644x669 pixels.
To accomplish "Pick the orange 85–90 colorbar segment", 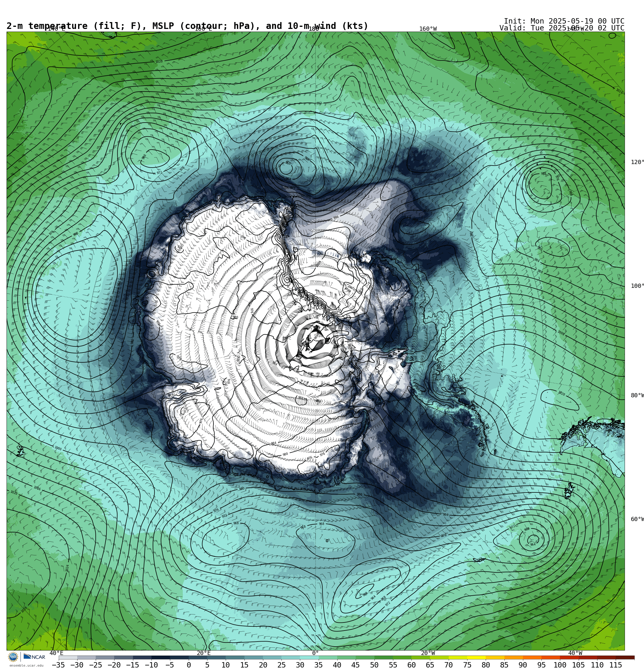I will coord(513,657).
